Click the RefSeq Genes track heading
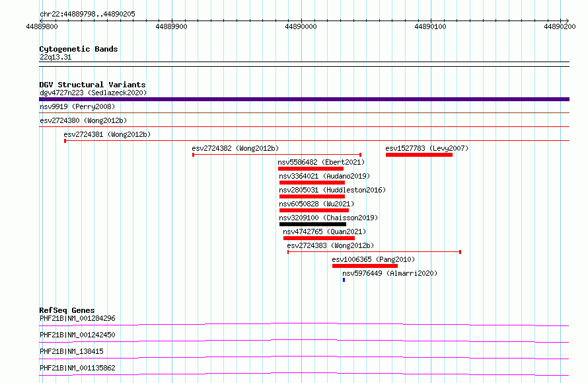The width and height of the screenshot is (588, 383). point(67,310)
